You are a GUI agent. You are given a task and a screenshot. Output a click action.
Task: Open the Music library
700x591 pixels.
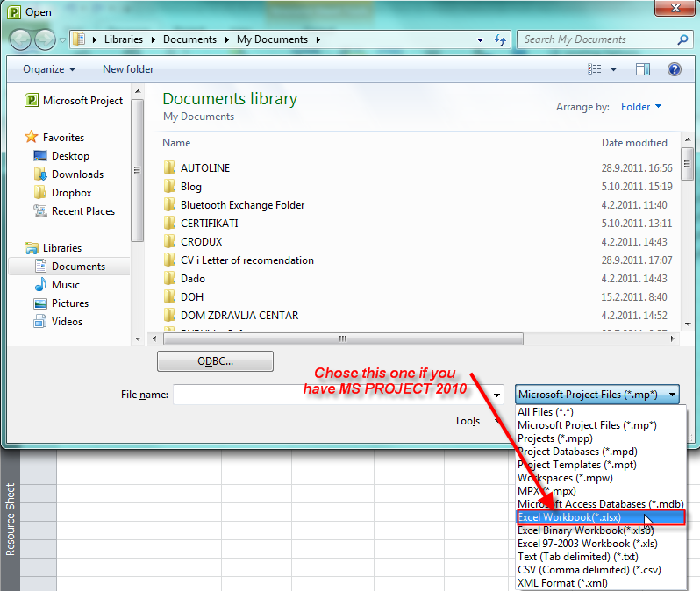pyautogui.click(x=65, y=285)
